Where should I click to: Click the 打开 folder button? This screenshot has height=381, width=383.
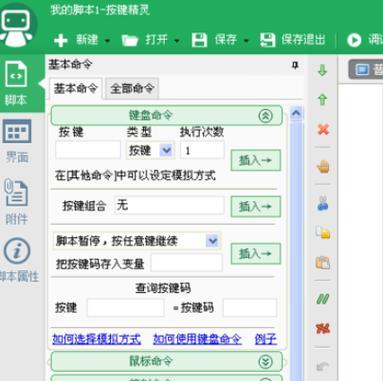pos(144,40)
